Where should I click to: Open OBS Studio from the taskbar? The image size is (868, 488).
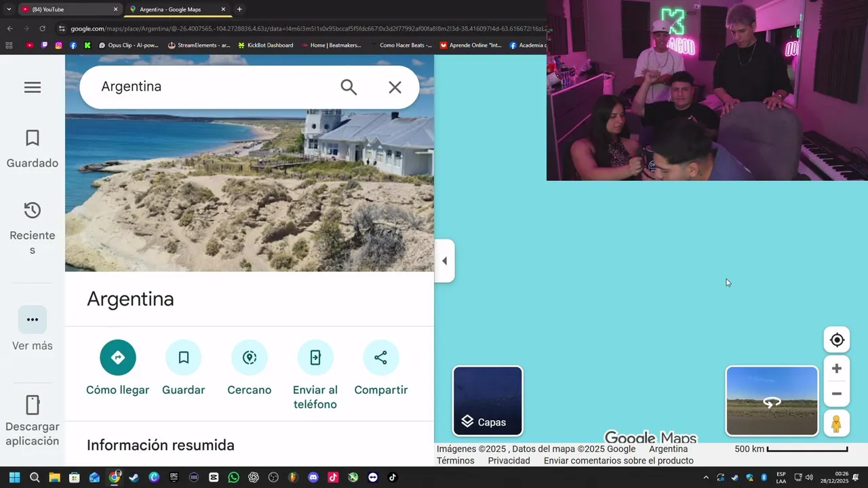[273, 477]
